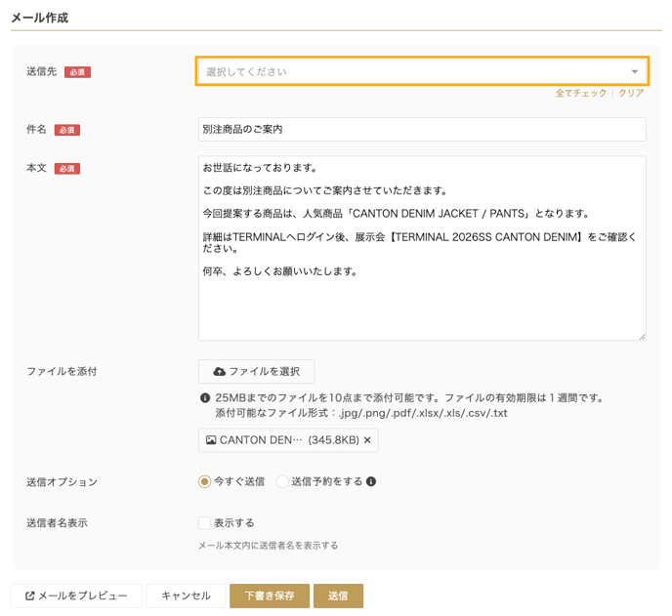Click the 添付可能なファイル形式 note line
Image resolution: width=672 pixels, height=616 pixels.
[x=361, y=413]
